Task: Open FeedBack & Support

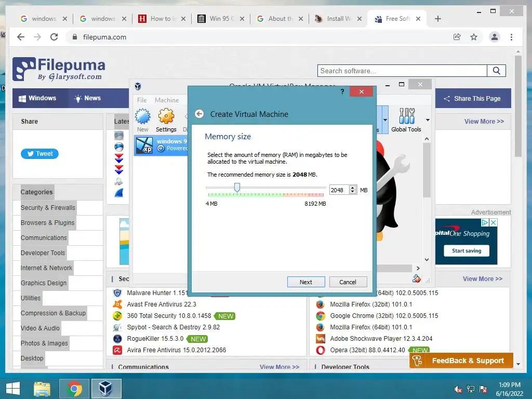Action: click(x=461, y=361)
